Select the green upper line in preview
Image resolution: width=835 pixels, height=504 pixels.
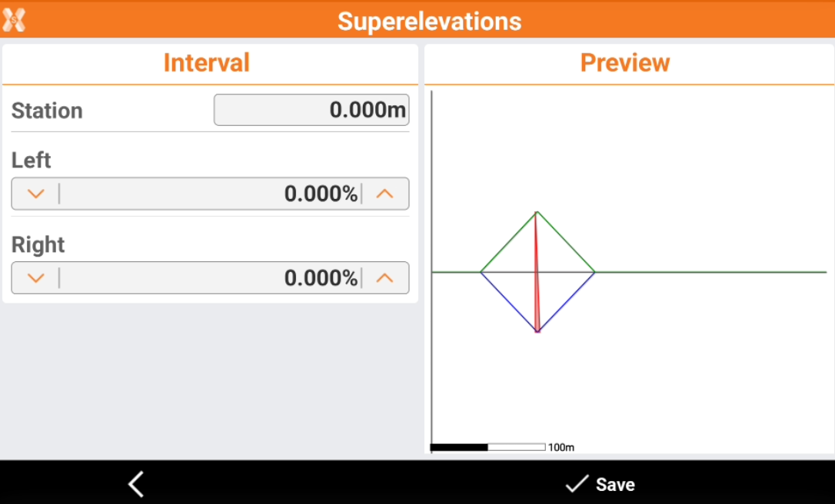[508, 242]
